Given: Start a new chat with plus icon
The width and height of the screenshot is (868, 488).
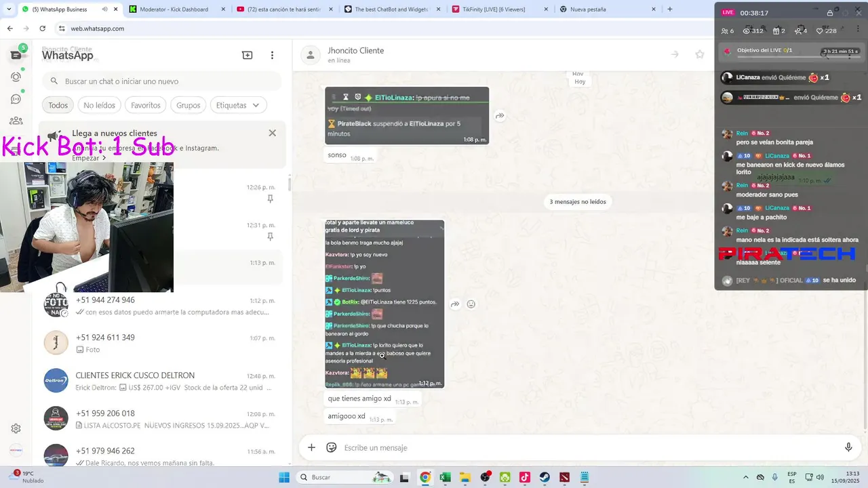Looking at the screenshot, I should [248, 55].
